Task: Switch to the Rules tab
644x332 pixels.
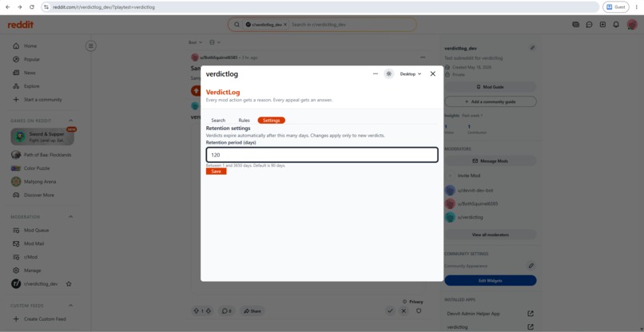Action: [x=244, y=121]
